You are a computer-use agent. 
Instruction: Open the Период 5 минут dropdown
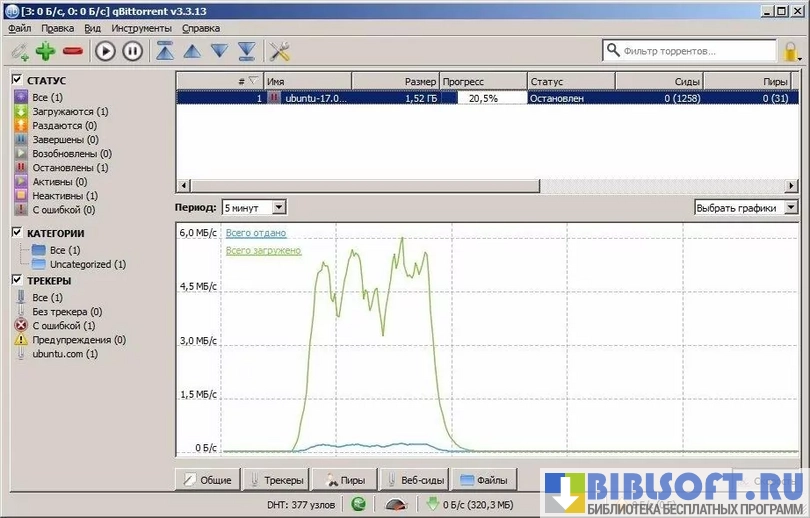(254, 207)
